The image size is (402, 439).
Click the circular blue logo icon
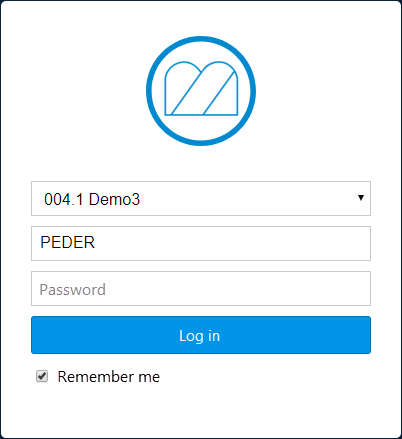point(201,91)
